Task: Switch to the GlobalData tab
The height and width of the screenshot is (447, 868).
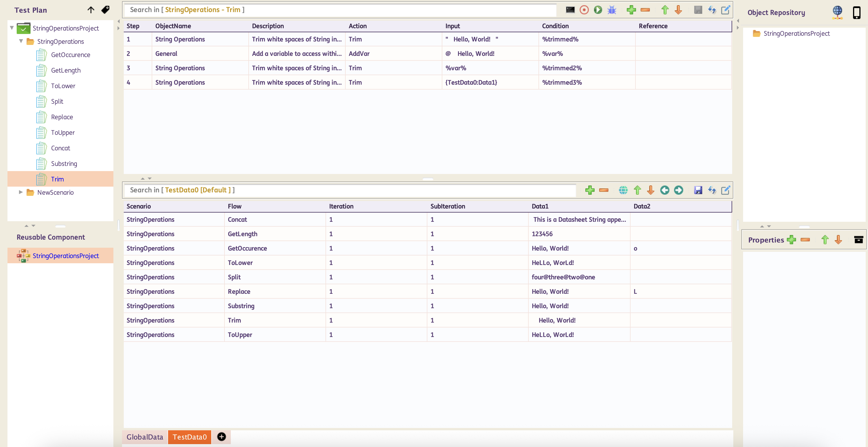Action: pyautogui.click(x=144, y=437)
